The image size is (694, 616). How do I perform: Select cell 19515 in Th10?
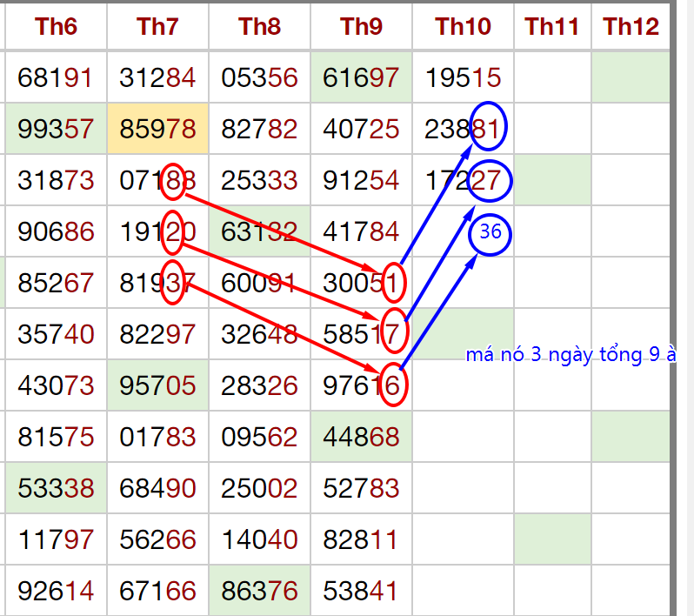[463, 77]
